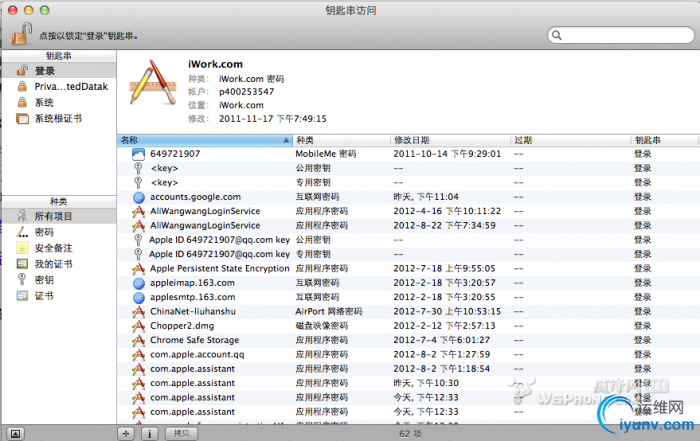Screen dimensions: 700x441
Task: Select the 登录 keychain in the sidebar
Action: [59, 71]
